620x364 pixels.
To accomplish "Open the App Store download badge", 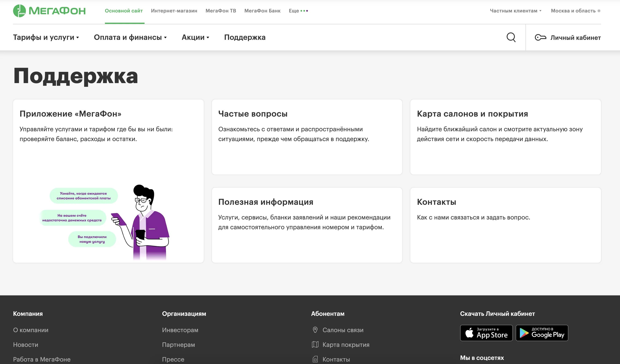I will point(486,333).
